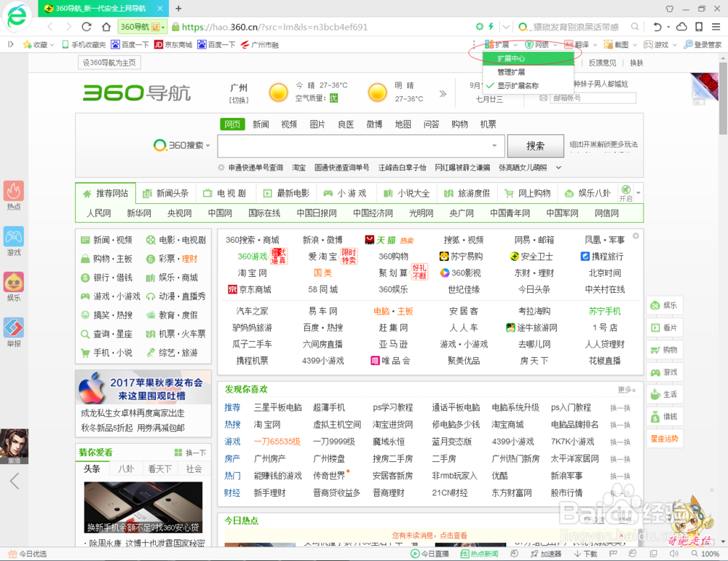The width and height of the screenshot is (728, 561).
Task: Click the skin shirt icon in title bar
Action: pos(670,8)
